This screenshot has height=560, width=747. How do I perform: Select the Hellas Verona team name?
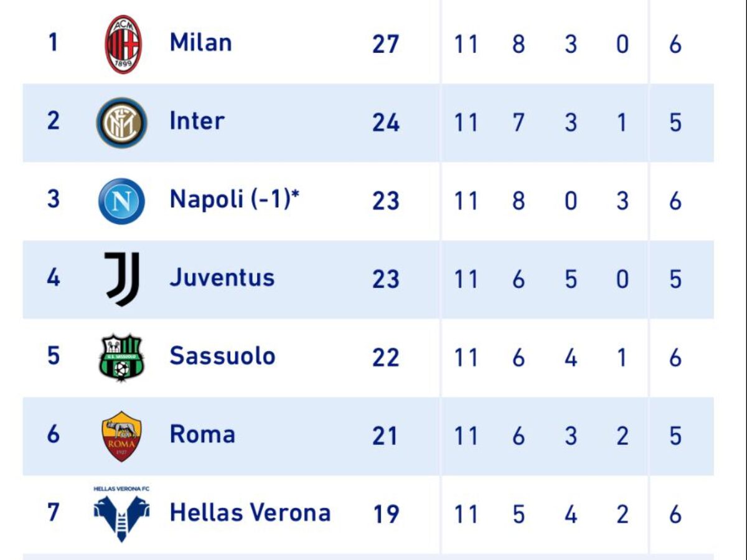(x=250, y=513)
